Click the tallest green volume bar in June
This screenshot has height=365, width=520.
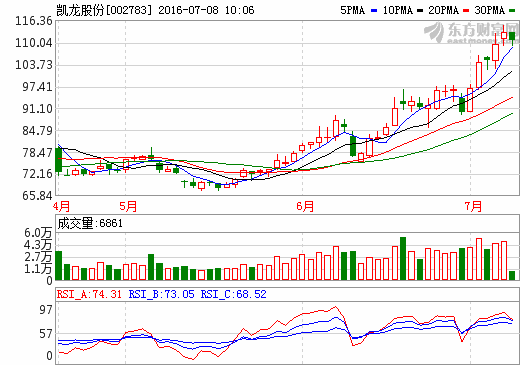pyautogui.click(x=403, y=258)
